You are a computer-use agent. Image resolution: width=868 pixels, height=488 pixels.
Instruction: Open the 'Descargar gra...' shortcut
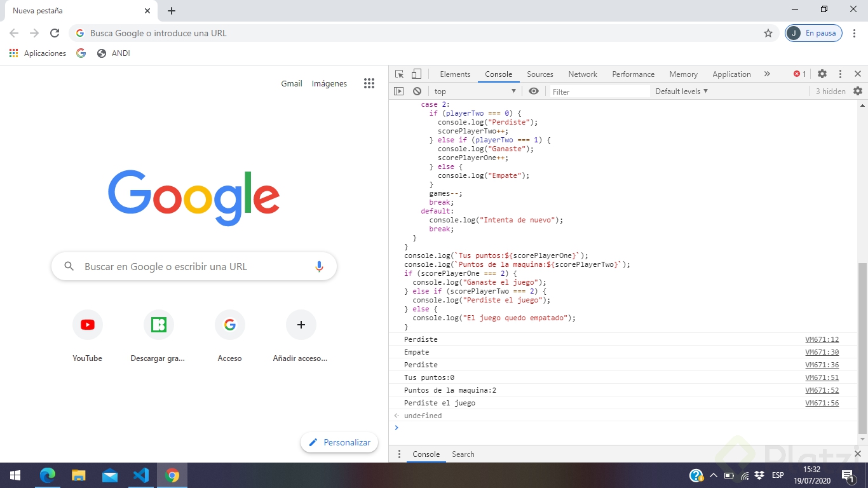tap(158, 336)
